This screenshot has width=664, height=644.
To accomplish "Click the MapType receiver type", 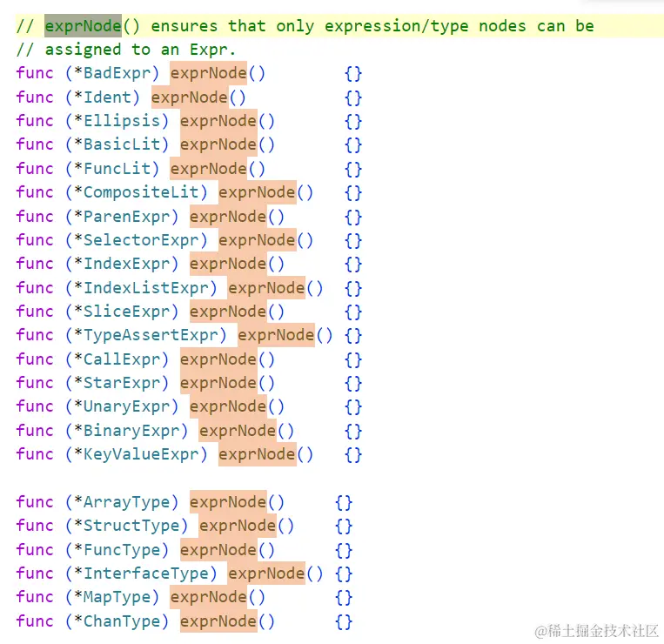I will click(117, 597).
